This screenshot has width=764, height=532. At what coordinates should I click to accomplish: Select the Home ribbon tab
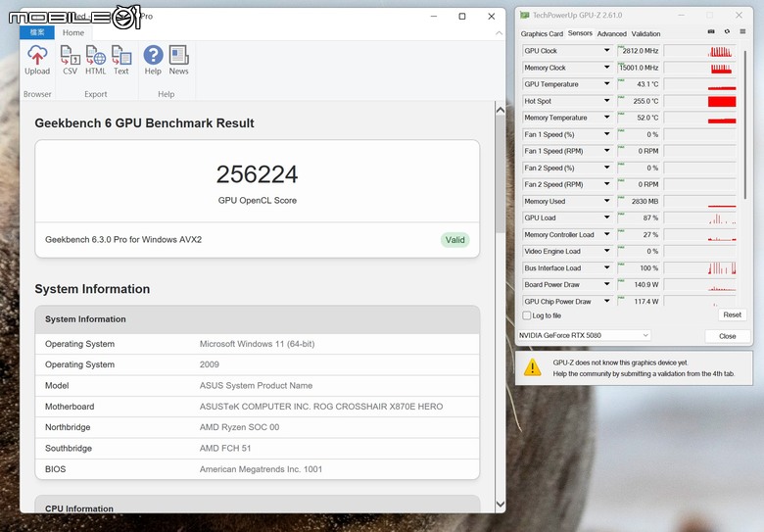(73, 32)
